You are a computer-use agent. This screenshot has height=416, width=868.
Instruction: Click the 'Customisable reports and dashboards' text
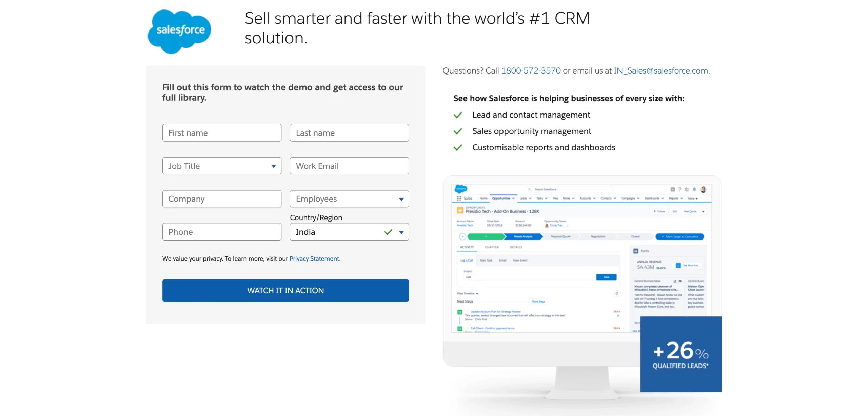click(544, 147)
